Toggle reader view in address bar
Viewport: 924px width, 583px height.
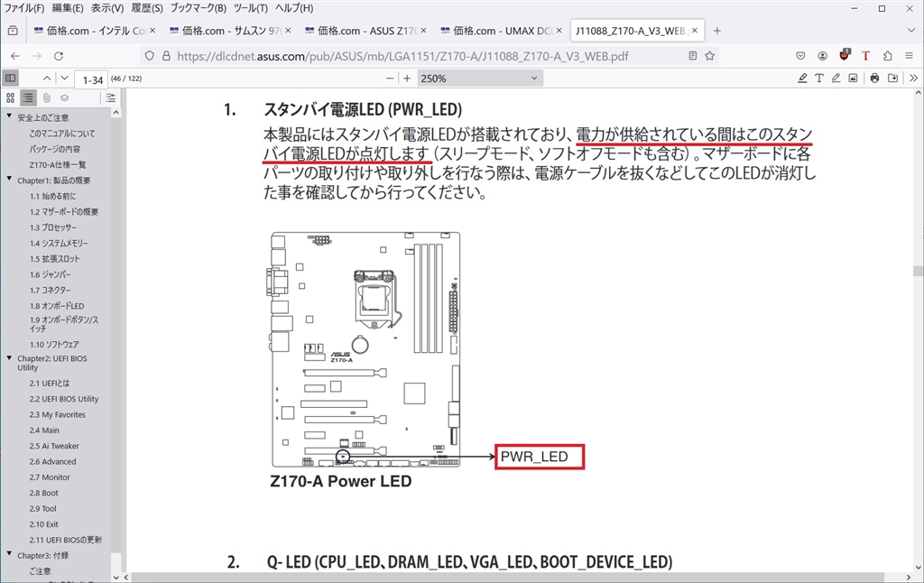[x=692, y=56]
